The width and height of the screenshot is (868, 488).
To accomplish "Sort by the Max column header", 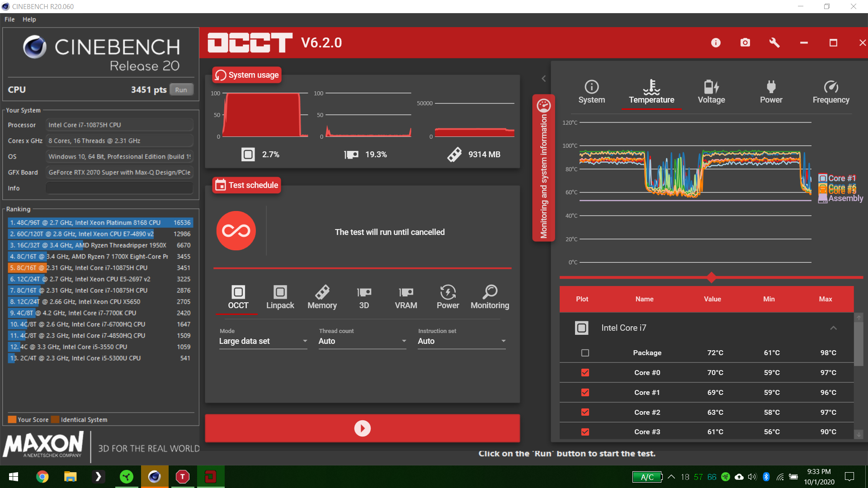I will point(826,299).
